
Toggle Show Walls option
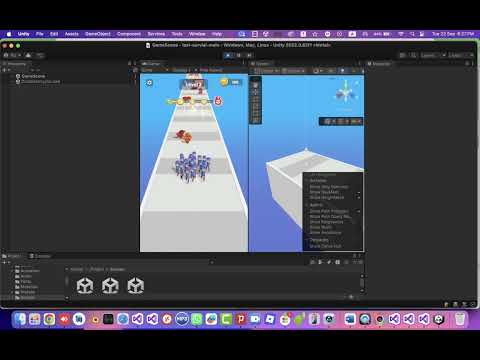tap(321, 227)
